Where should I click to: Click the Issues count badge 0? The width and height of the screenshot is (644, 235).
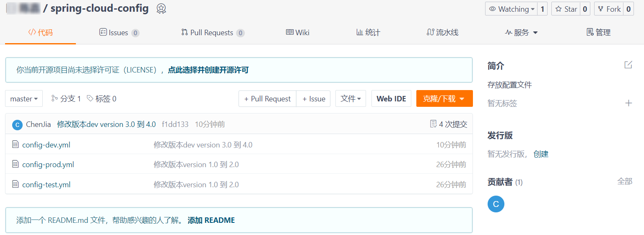[x=135, y=33]
